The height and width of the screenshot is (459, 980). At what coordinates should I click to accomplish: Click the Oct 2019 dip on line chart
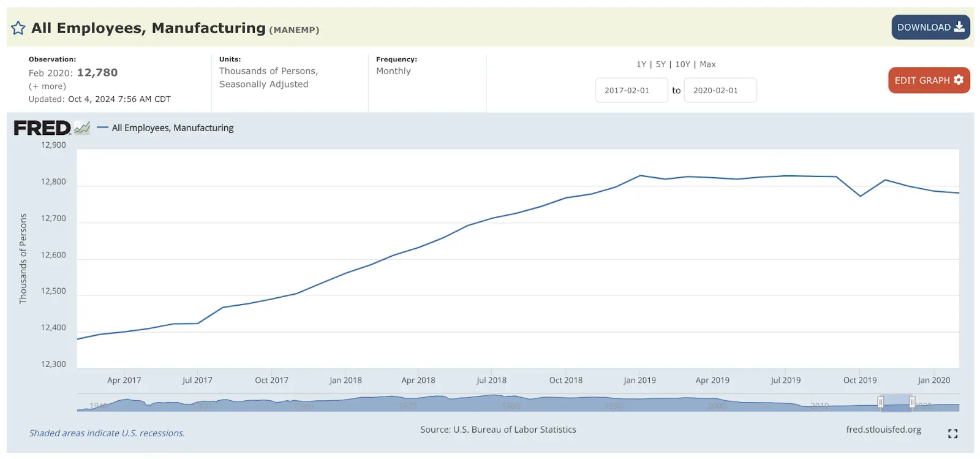861,196
